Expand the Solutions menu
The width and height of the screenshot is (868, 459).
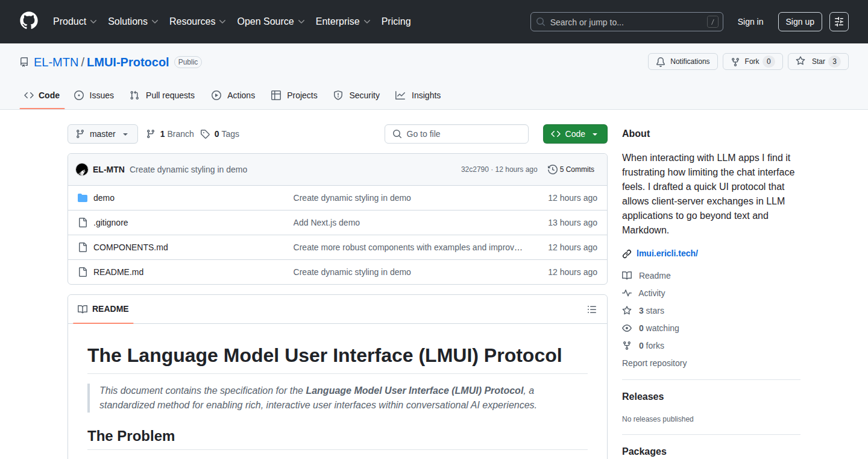pos(133,22)
